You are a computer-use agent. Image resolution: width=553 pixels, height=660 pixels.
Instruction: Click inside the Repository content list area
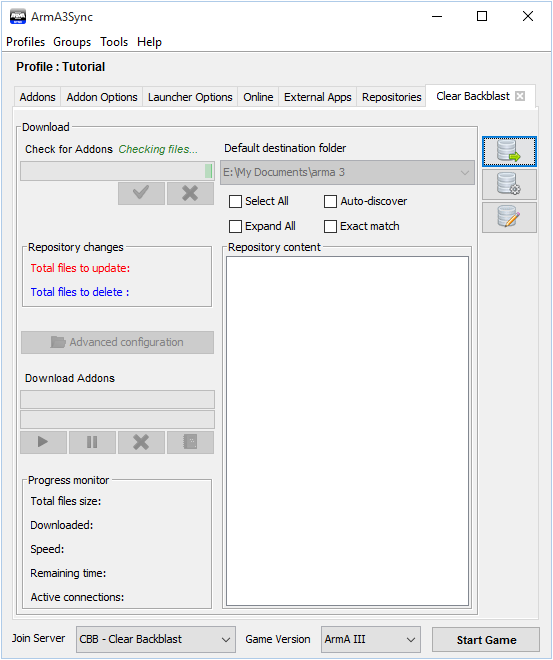pos(347,431)
